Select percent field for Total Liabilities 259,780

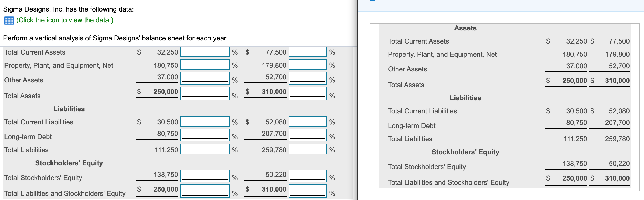point(308,149)
